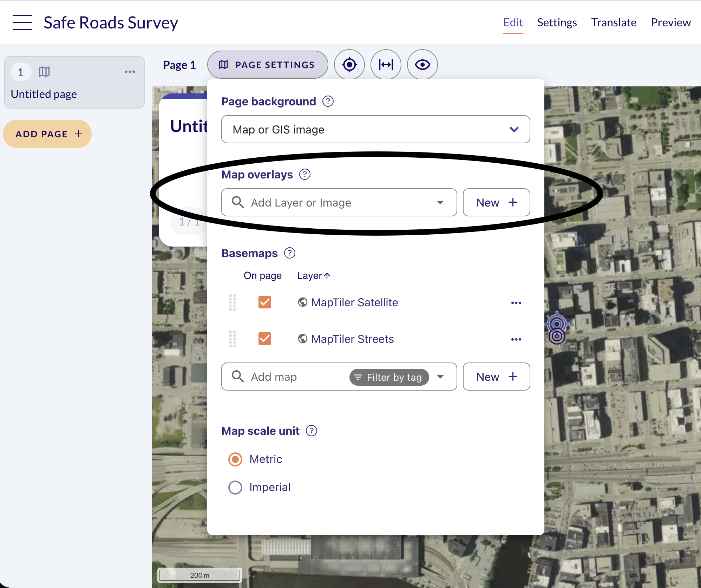Grab the MapTiler Satellite drag handle
The height and width of the screenshot is (588, 701).
[232, 302]
